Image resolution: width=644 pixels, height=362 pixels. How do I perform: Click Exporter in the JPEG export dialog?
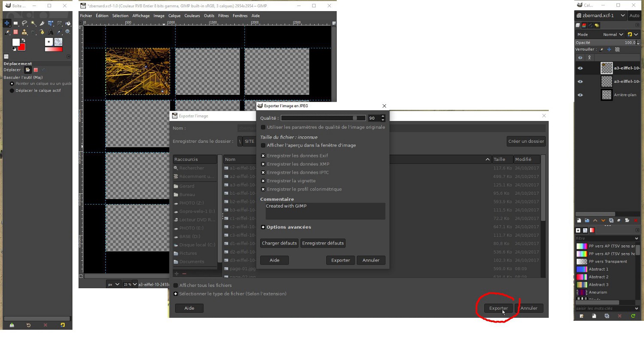[x=340, y=260]
